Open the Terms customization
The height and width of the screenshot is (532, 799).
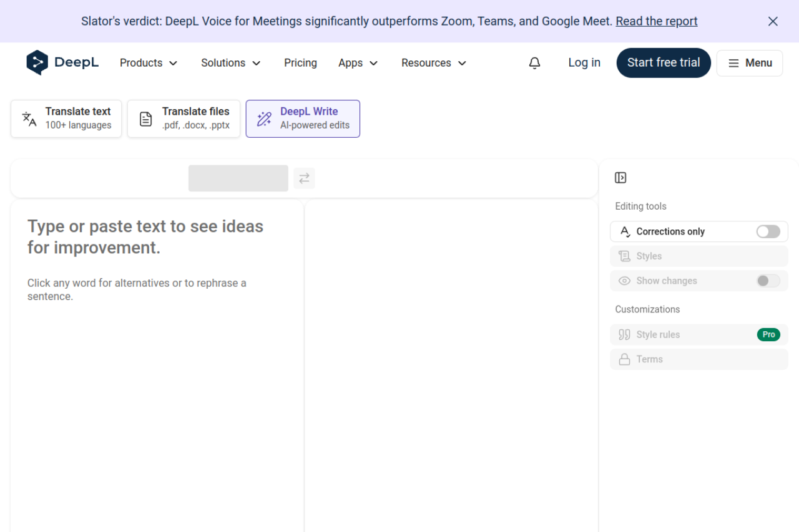699,359
